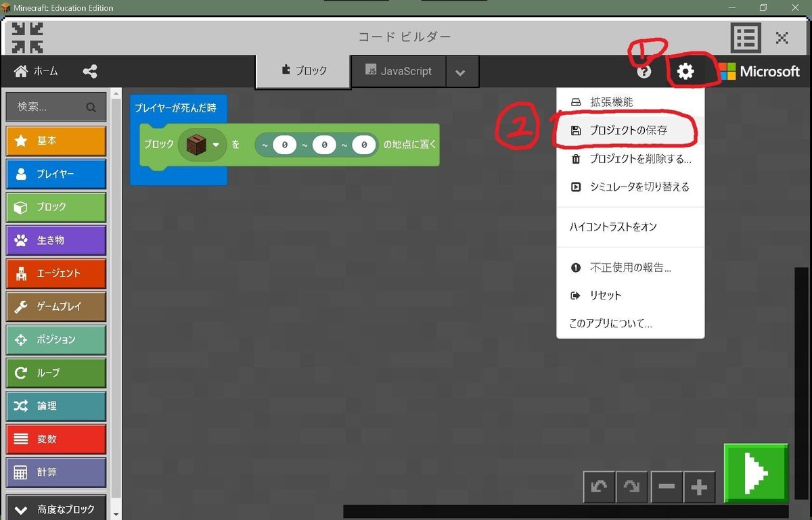
Task: Click the second coordinate value 0
Action: (x=325, y=144)
